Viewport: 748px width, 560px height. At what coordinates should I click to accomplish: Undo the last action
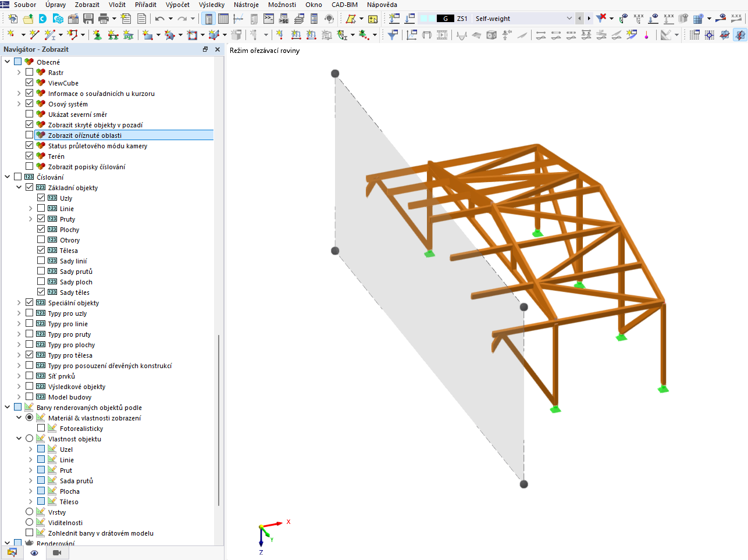[159, 19]
